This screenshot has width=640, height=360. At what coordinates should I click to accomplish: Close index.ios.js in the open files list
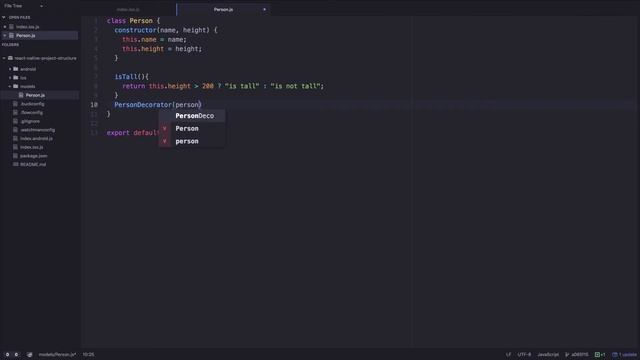(5, 27)
